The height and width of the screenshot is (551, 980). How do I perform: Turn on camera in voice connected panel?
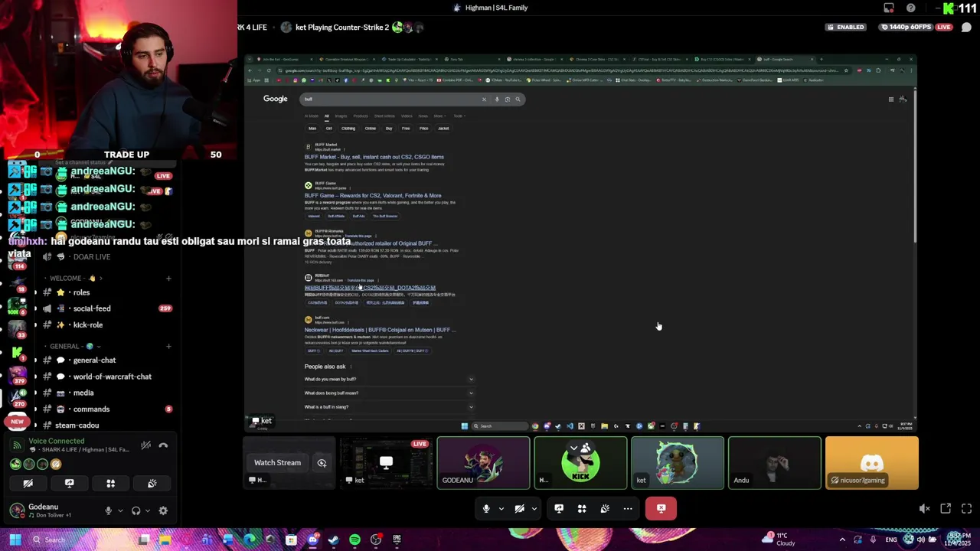(28, 484)
